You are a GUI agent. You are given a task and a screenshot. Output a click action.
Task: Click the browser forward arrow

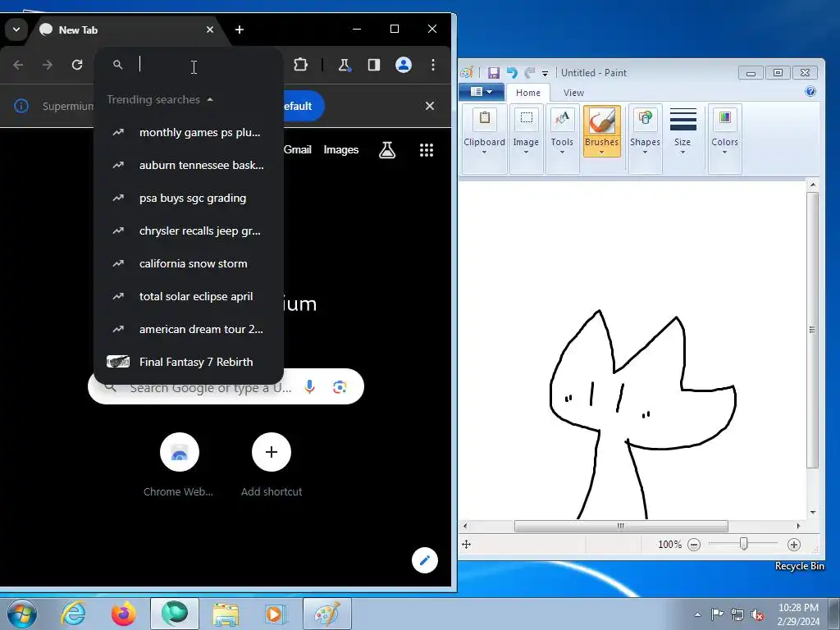click(x=48, y=65)
